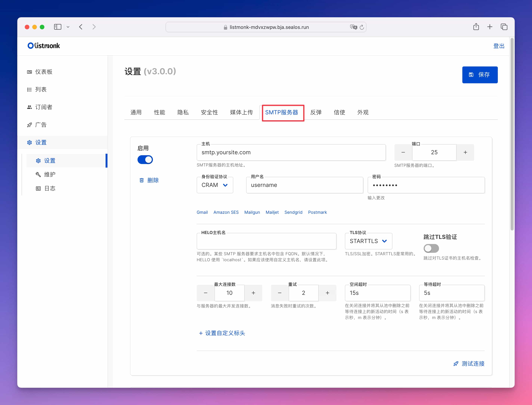Expand the Safari tab group chevron
Viewport: 532px width, 405px height.
68,27
